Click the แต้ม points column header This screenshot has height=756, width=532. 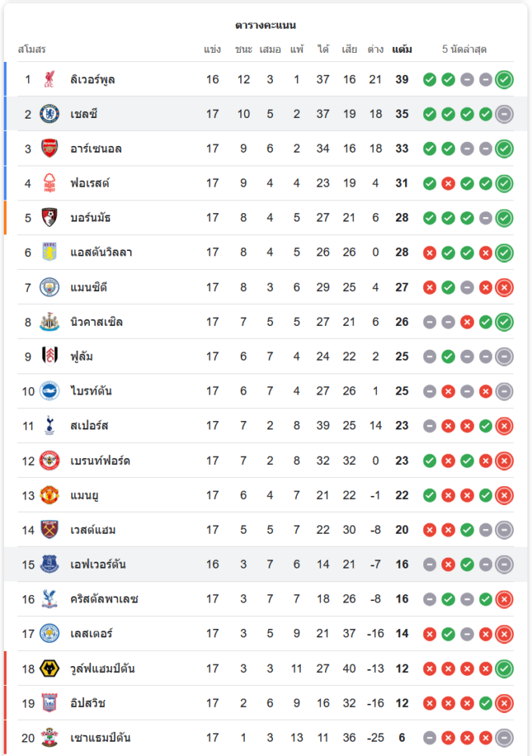pyautogui.click(x=402, y=50)
